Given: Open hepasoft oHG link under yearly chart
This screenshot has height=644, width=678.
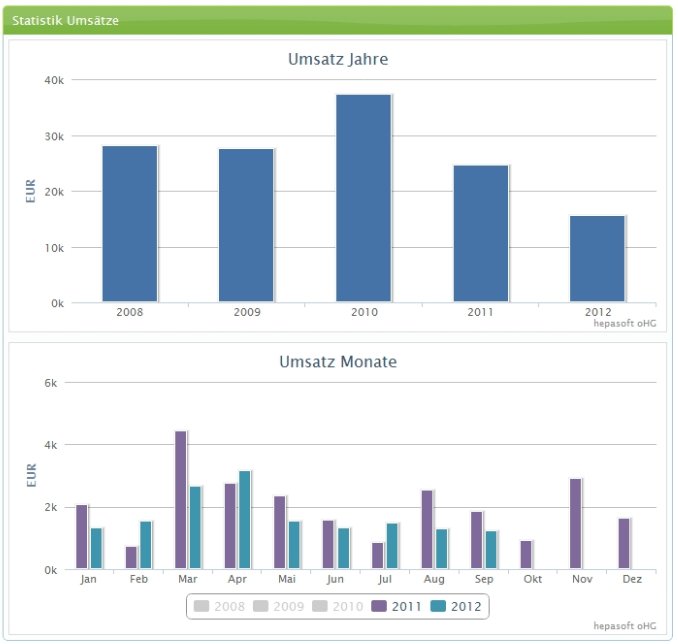Looking at the screenshot, I should [x=625, y=323].
